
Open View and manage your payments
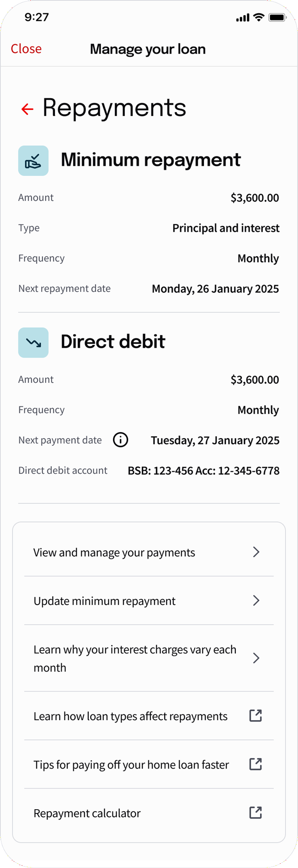coord(114,552)
